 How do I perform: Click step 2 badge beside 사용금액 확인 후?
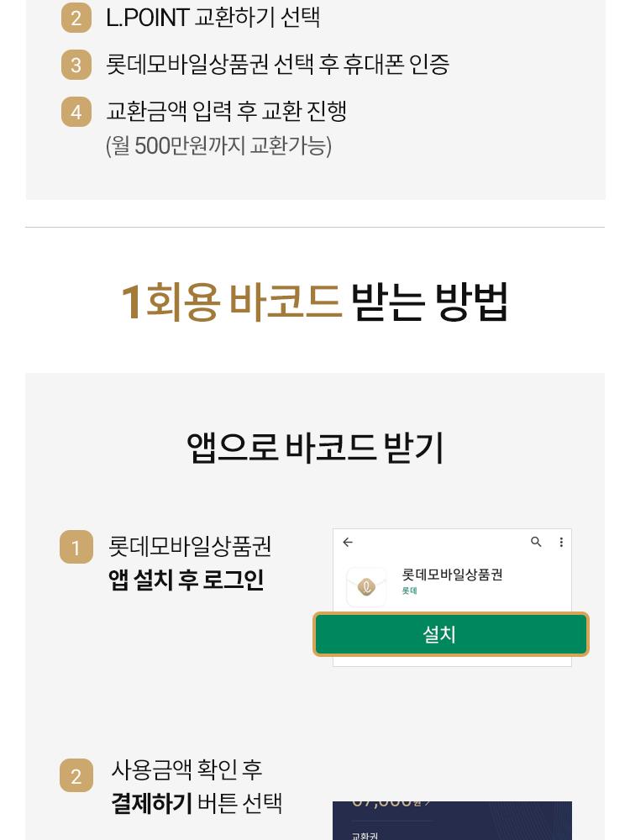pyautogui.click(x=76, y=776)
